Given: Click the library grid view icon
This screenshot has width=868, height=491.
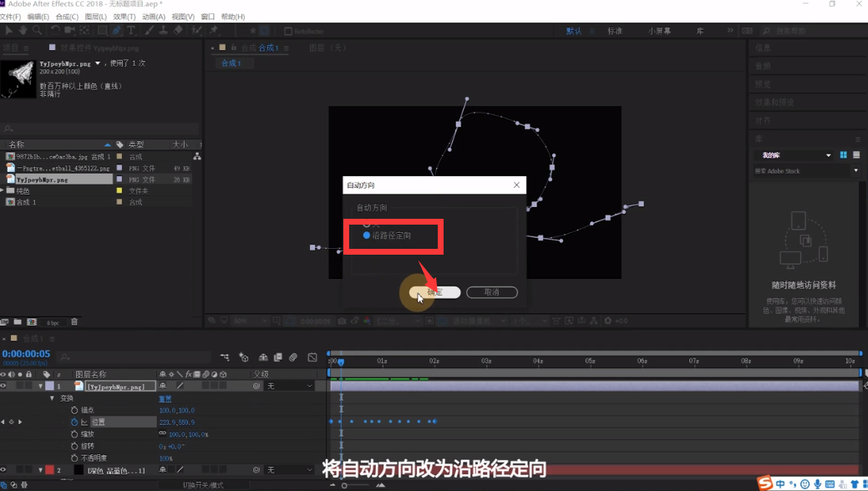Looking at the screenshot, I should (843, 155).
